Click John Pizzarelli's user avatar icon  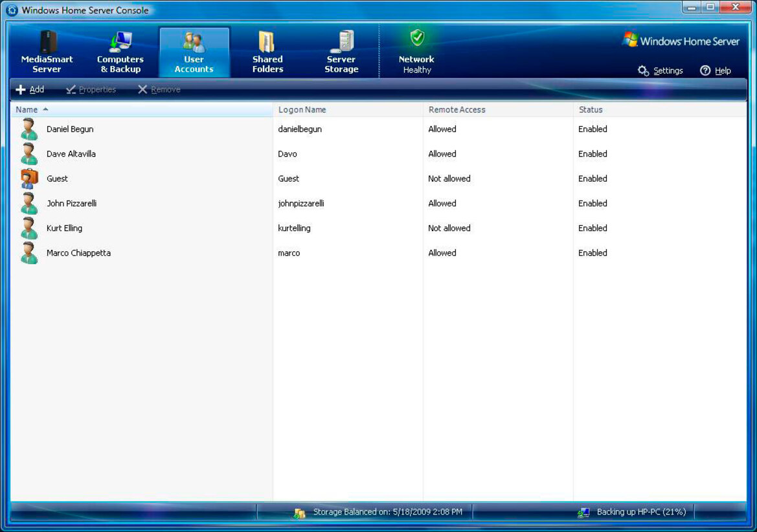(29, 203)
